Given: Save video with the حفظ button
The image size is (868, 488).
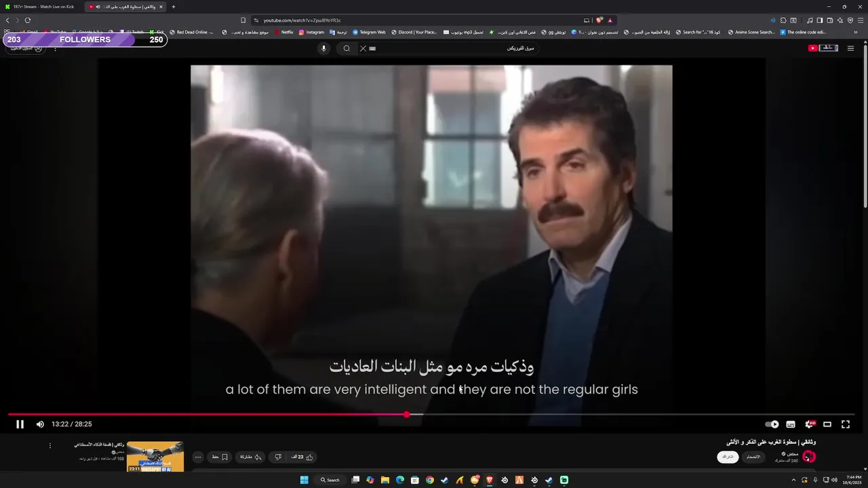Looking at the screenshot, I should (220, 457).
